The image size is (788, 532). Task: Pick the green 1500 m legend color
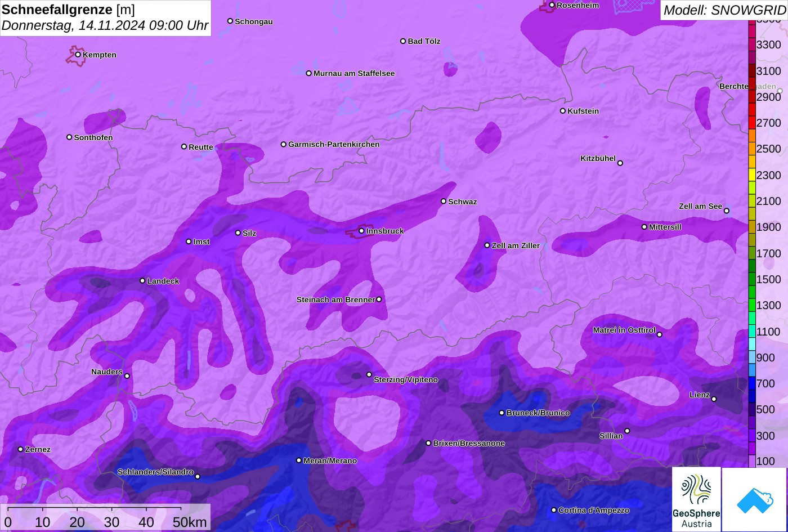pos(752,279)
